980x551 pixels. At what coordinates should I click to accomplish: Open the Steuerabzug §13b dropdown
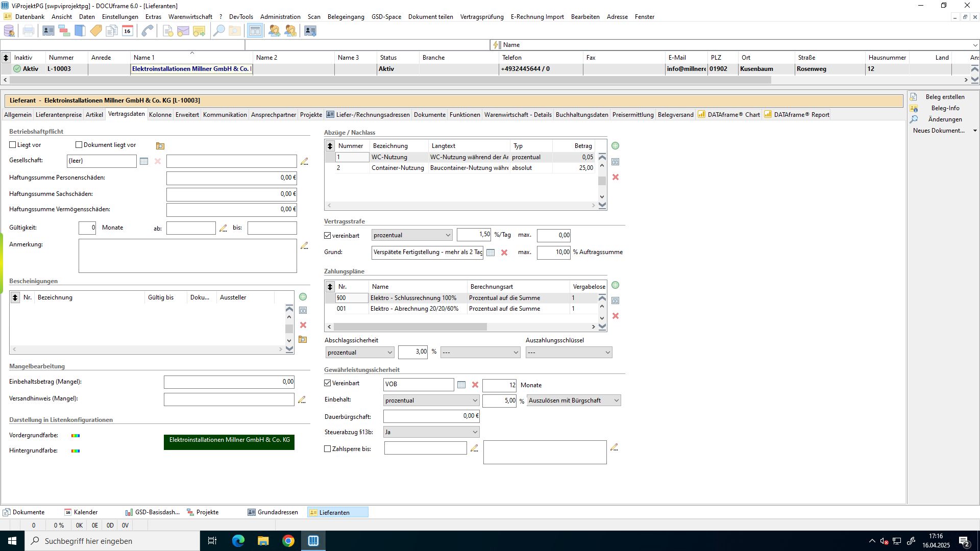tap(431, 432)
